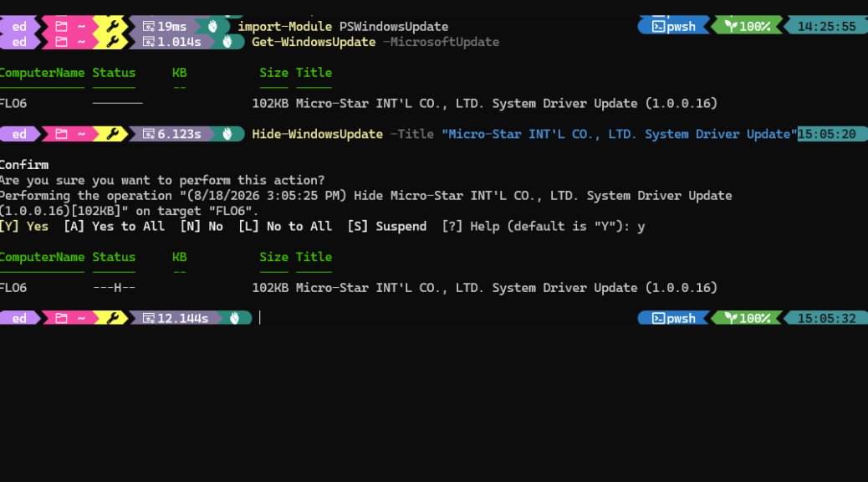Click the heart icon before Hide-WindowsUpdate
This screenshot has width=868, height=482.
[227, 134]
